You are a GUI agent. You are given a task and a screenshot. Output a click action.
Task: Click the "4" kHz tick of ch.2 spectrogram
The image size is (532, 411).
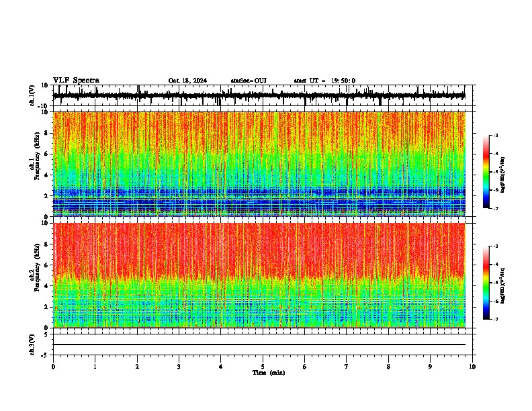click(47, 286)
